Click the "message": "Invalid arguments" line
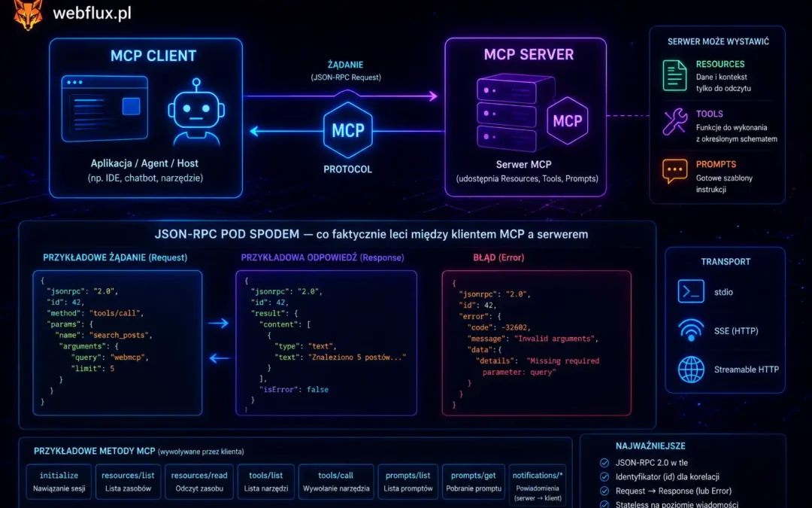The image size is (812, 508). click(533, 339)
